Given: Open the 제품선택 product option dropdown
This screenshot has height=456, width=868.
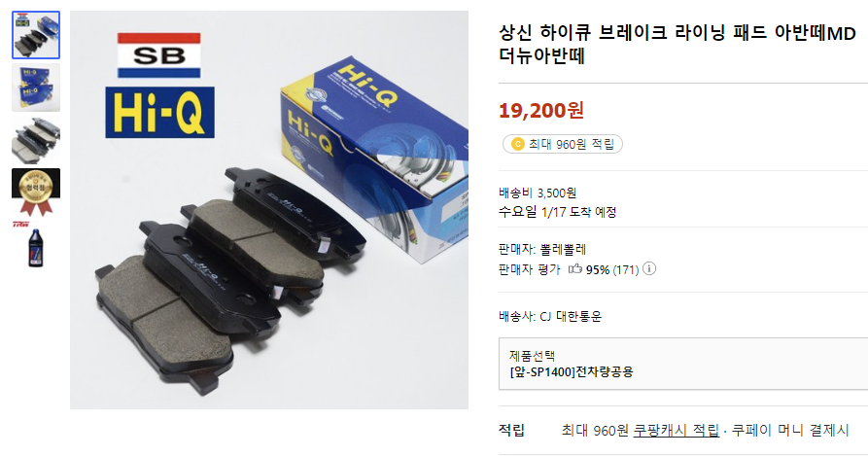Looking at the screenshot, I should (683, 364).
